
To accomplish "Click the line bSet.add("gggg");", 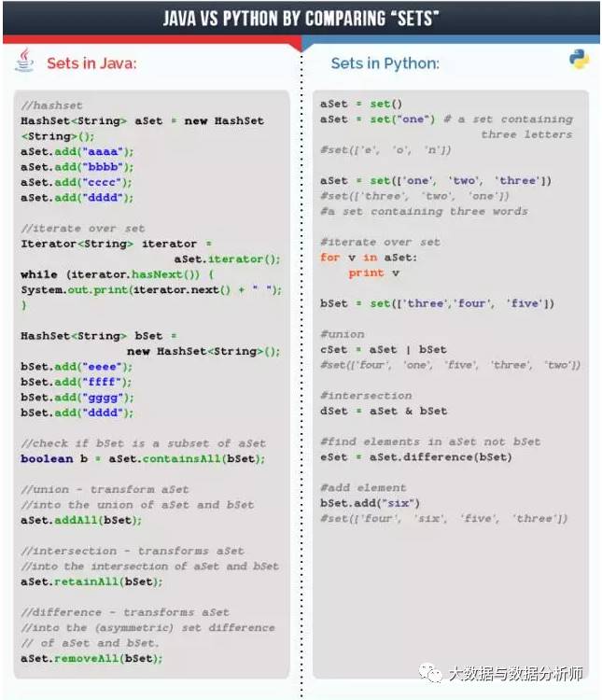I will 77,398.
